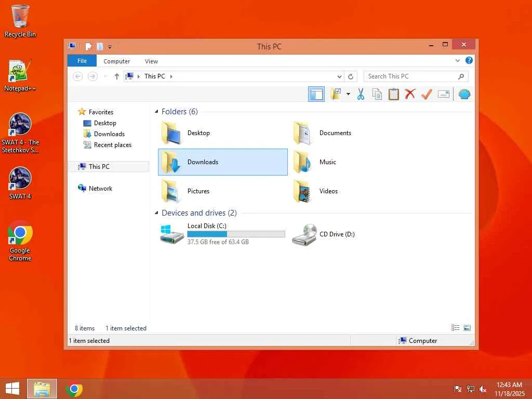
Task: Collapse the Folders (6) group
Action: 156,112
